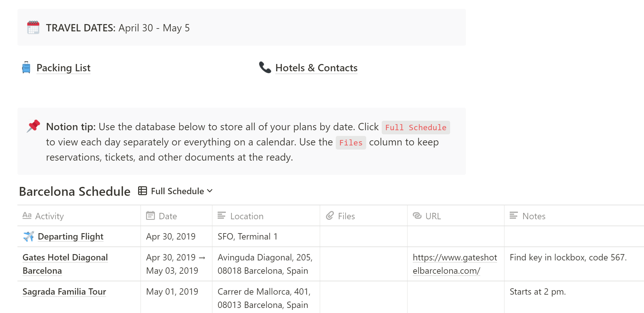
Task: Open the Hotels & Contacts page link
Action: [x=316, y=68]
